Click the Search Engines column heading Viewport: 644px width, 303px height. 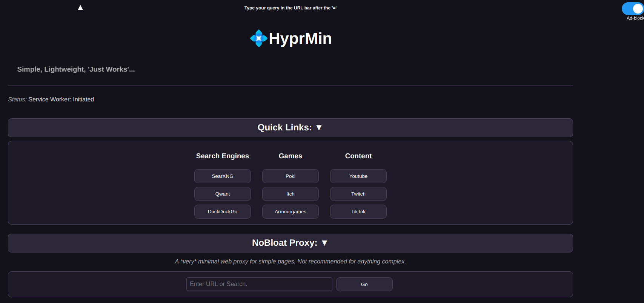coord(222,156)
